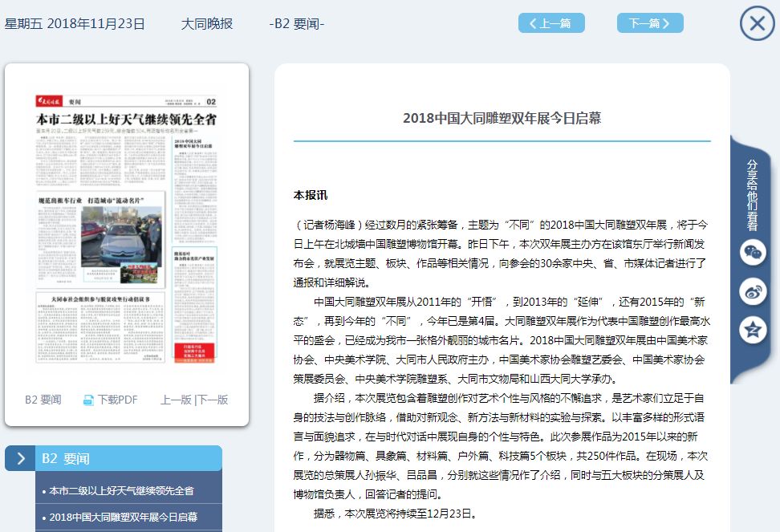Click the -B2 要闻- header label

pyautogui.click(x=297, y=24)
